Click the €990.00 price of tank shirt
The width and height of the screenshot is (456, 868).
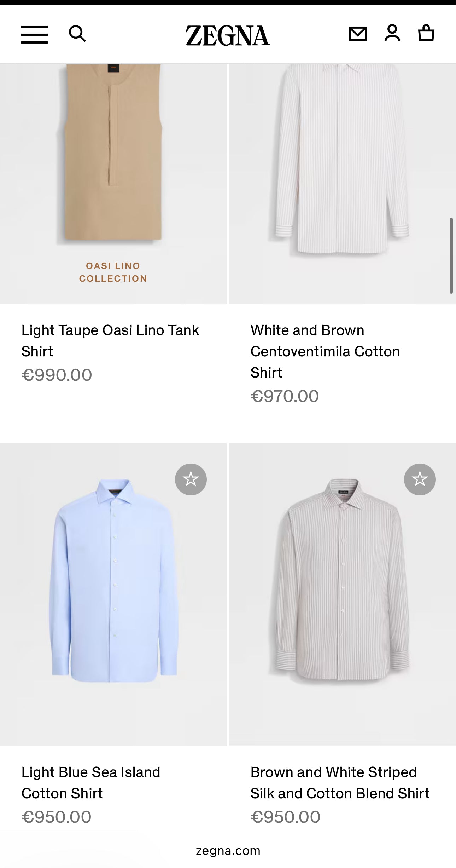(57, 375)
